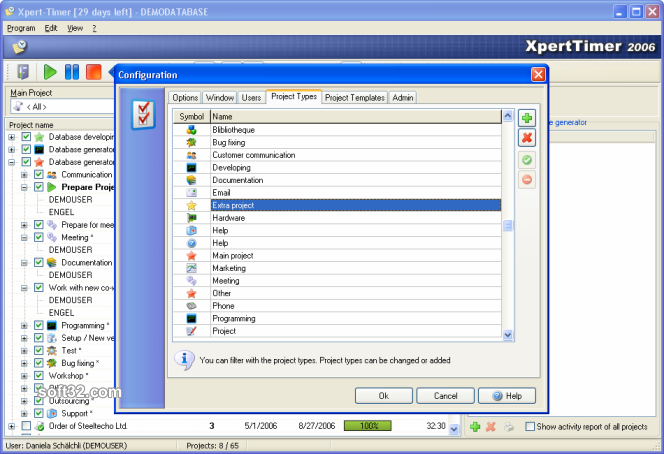Switch to the Admin tab
The width and height of the screenshot is (664, 454).
tap(403, 98)
